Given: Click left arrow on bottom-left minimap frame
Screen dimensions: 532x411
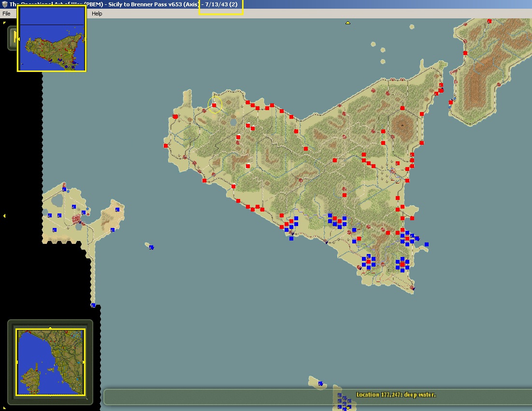Looking at the screenshot, I should (x=16, y=362).
